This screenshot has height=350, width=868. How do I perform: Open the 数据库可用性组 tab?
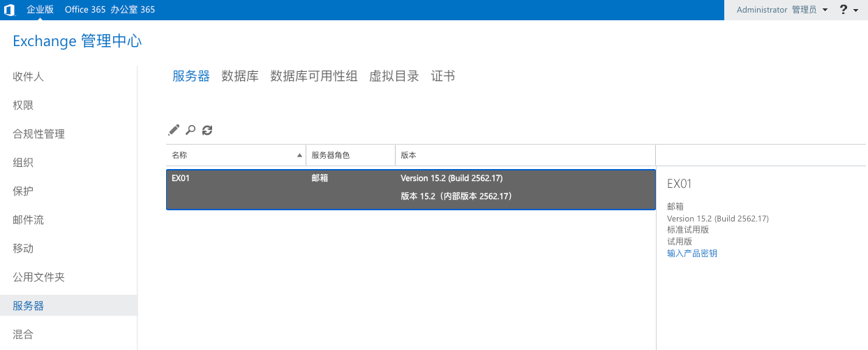314,76
